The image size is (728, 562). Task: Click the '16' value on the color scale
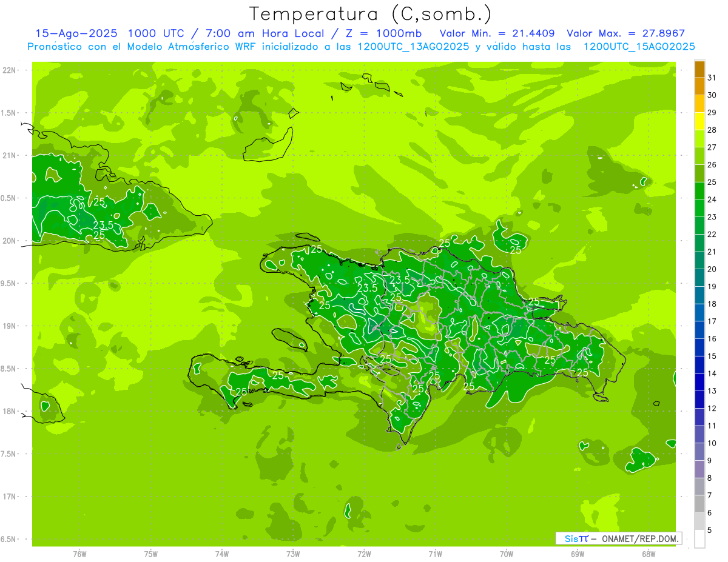712,339
